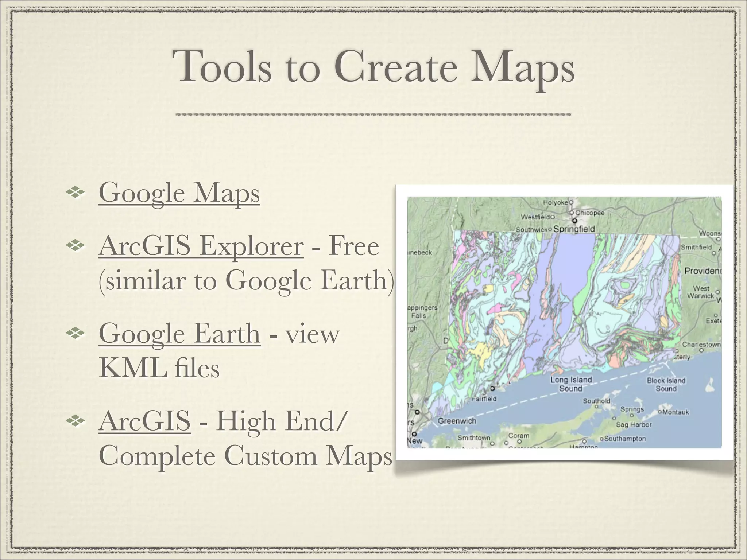Click the Smithtown label on the map

click(x=474, y=437)
